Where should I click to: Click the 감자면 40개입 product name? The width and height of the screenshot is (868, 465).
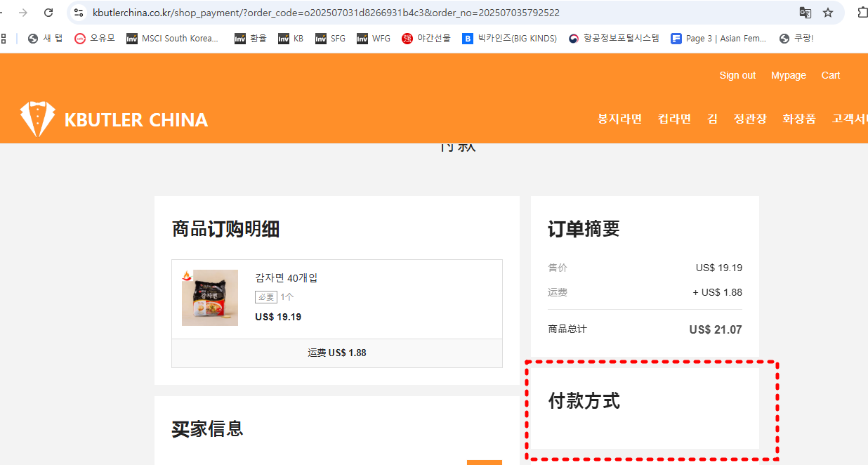287,278
